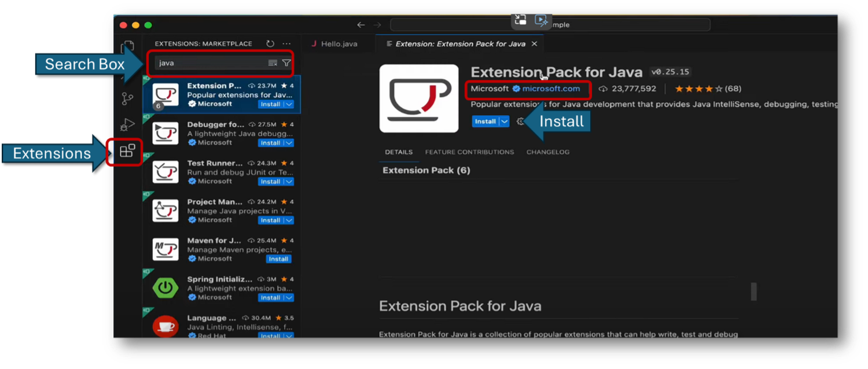Click the manage gear beside Install button
Screen dimensions: 868x369
[x=520, y=121]
